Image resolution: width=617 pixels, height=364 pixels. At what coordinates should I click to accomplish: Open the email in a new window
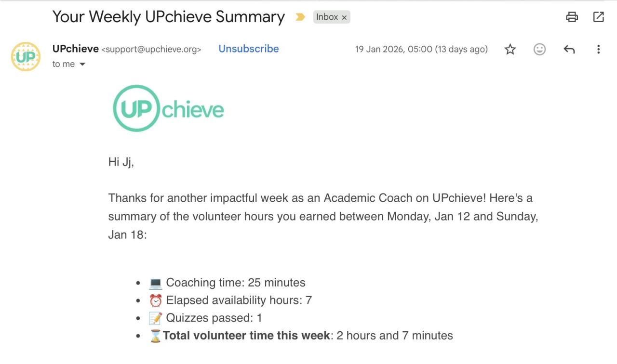click(x=598, y=17)
